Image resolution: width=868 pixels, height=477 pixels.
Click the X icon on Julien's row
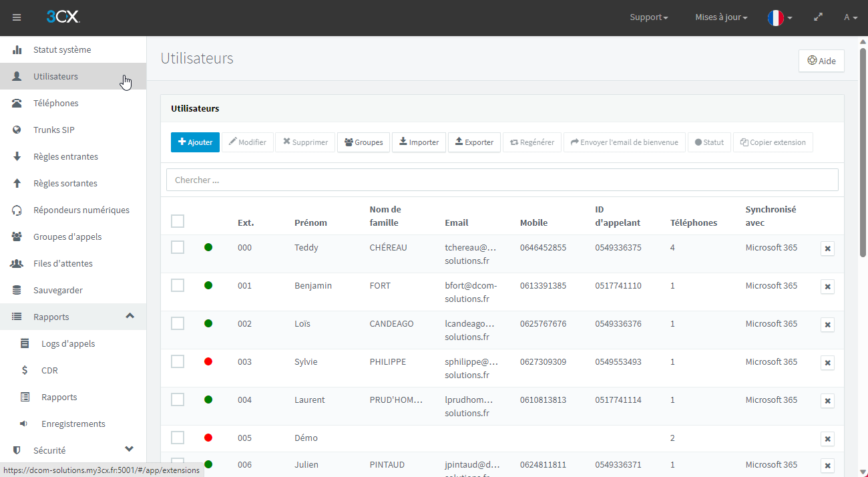(x=827, y=466)
